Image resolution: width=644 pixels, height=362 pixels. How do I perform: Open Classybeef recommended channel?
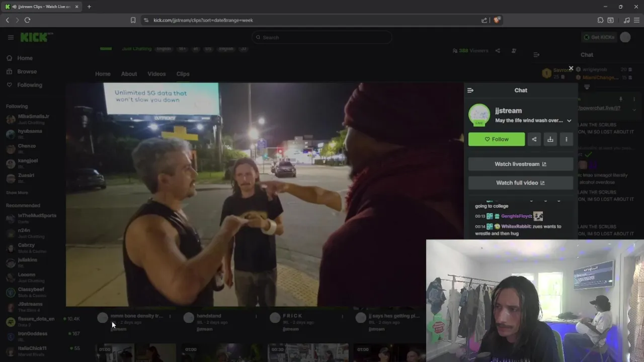[31, 292]
